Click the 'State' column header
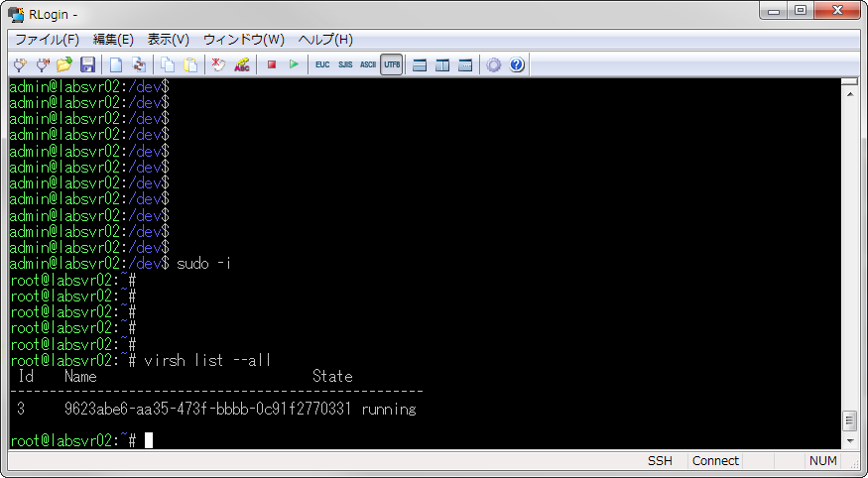The width and height of the screenshot is (868, 478). coord(332,377)
